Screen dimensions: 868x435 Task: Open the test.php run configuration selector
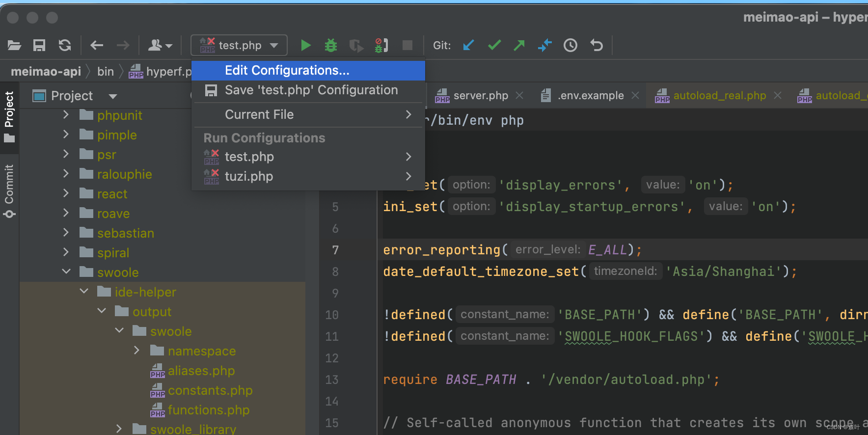pyautogui.click(x=239, y=46)
